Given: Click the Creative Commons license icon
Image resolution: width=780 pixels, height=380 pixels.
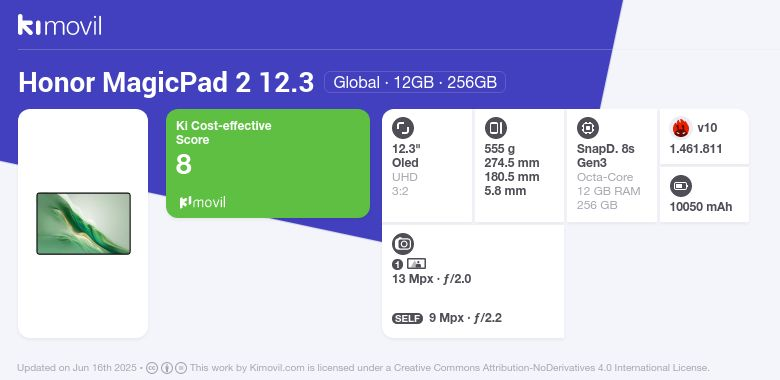Looking at the screenshot, I should pyautogui.click(x=152, y=368).
